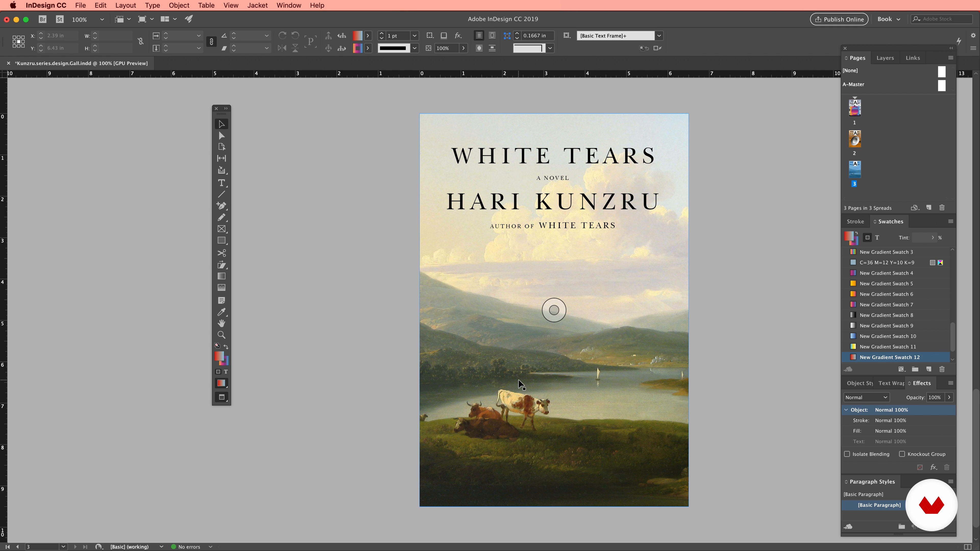The image size is (980, 551).
Task: Open Book workspace switcher dropdown
Action: [889, 19]
